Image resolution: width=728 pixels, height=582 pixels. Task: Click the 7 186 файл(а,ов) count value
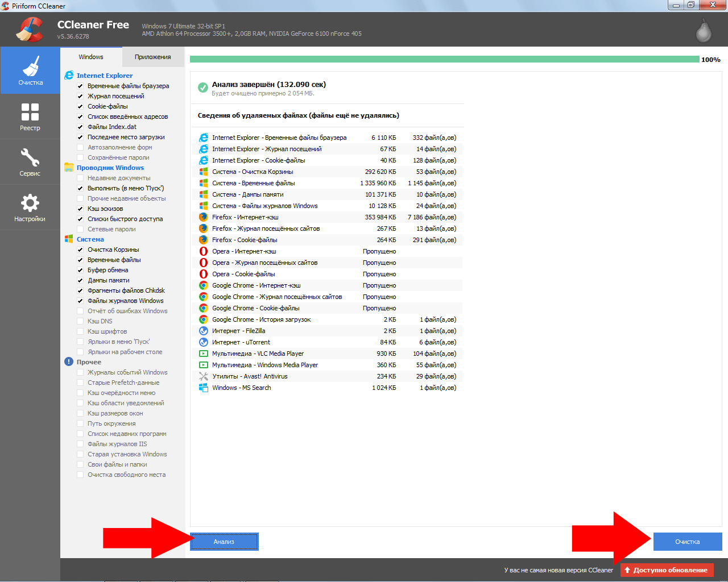[432, 217]
